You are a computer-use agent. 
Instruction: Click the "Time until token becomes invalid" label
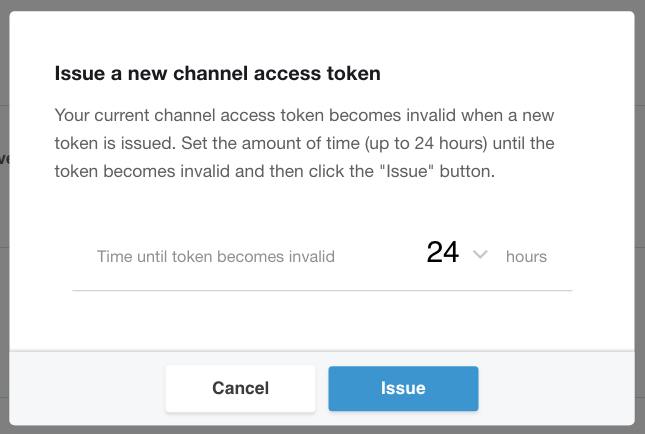[x=215, y=256]
